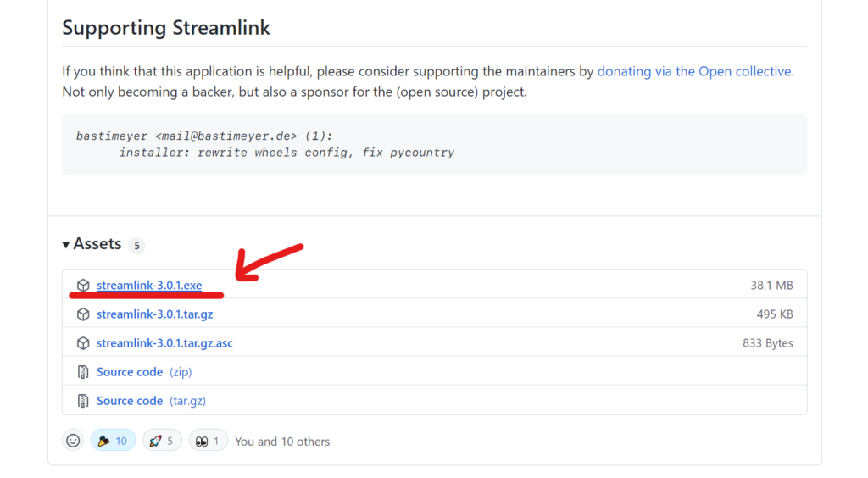Click the zip file icon next to Source code (zip)

83,372
